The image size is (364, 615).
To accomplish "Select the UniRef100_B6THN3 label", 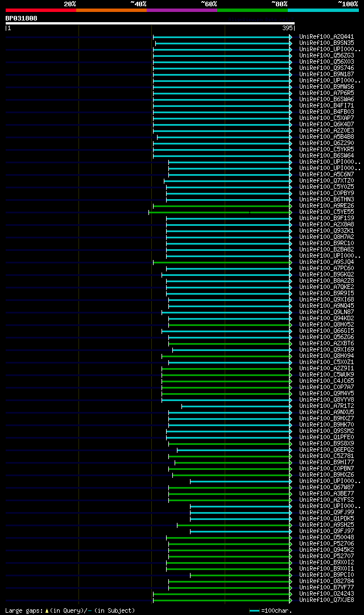I will 326,200.
